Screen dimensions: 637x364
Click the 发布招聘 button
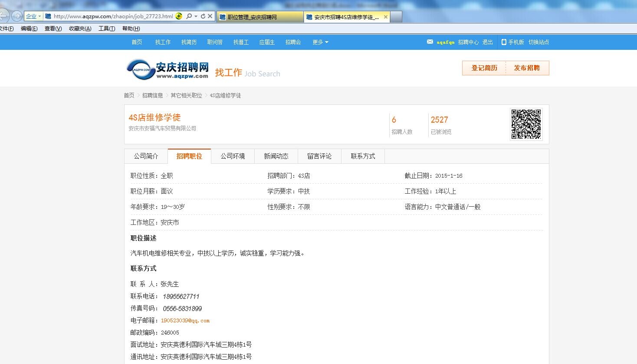527,68
